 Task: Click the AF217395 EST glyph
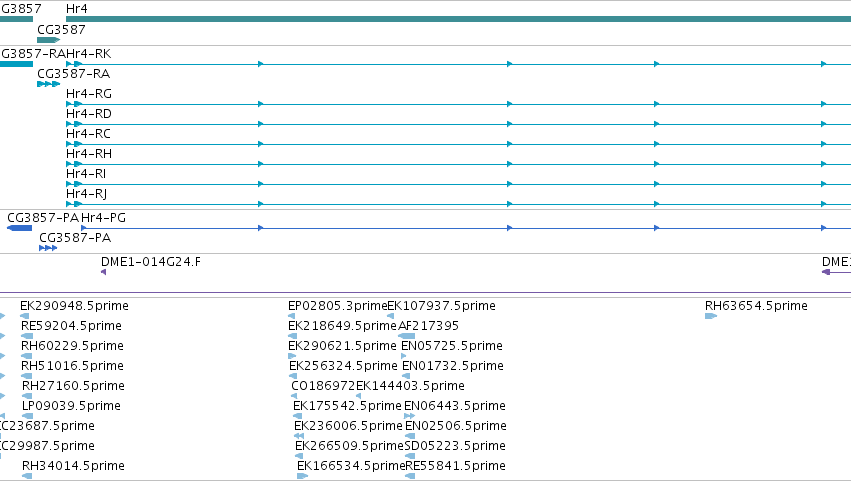click(x=407, y=336)
